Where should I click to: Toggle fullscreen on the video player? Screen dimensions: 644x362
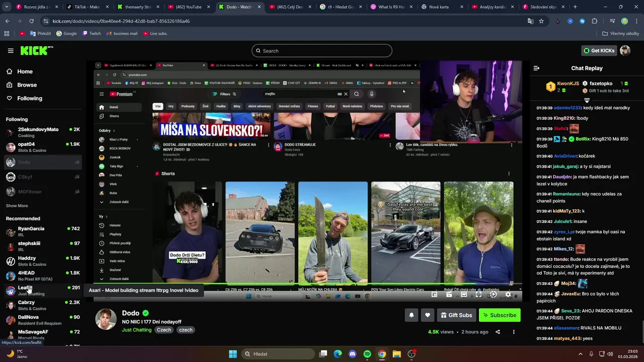coord(478,295)
